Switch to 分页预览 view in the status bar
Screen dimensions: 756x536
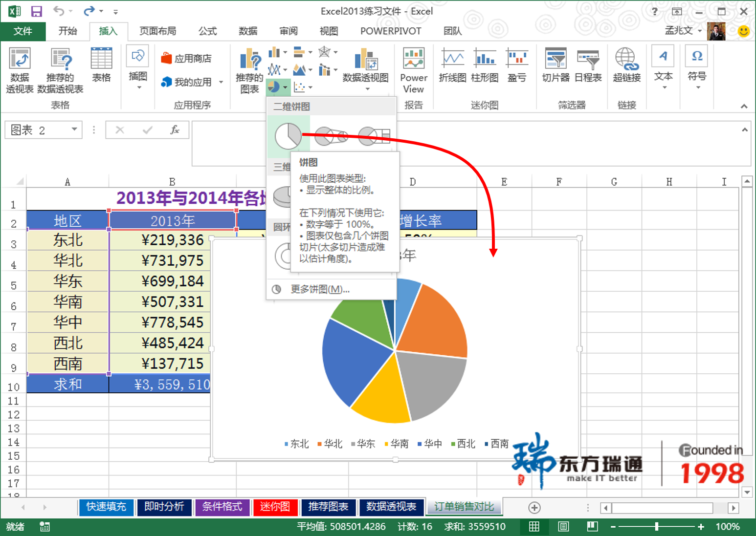click(x=592, y=527)
